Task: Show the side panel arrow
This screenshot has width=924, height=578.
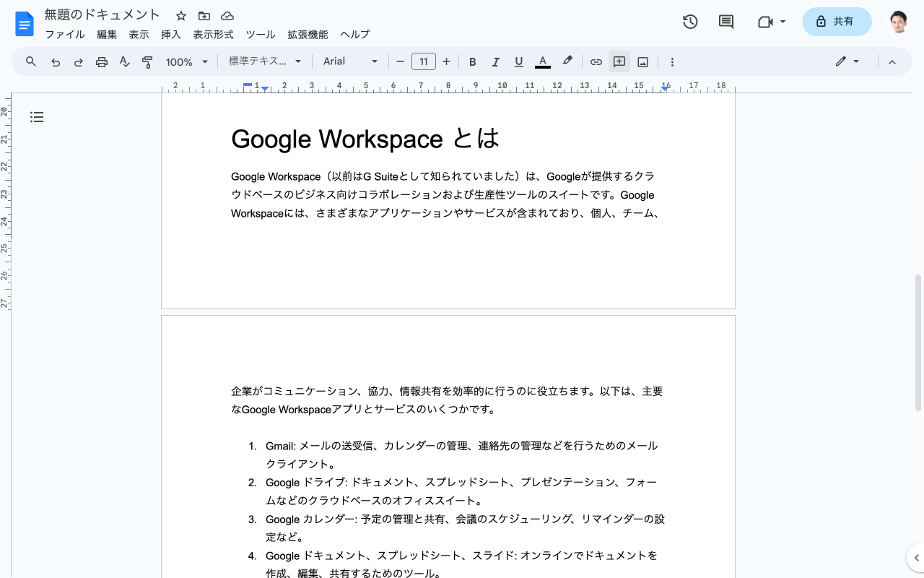Action: coord(915,558)
